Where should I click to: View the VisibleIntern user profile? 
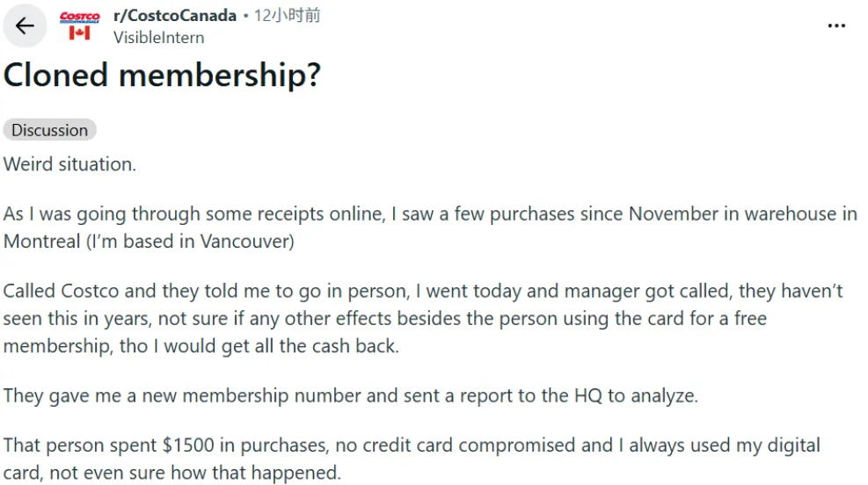159,38
